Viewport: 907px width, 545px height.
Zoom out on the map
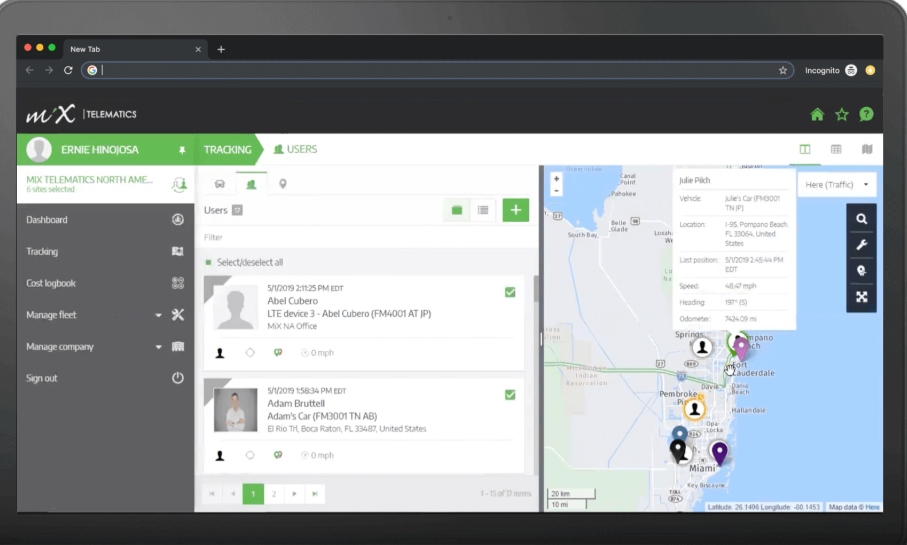point(556,190)
